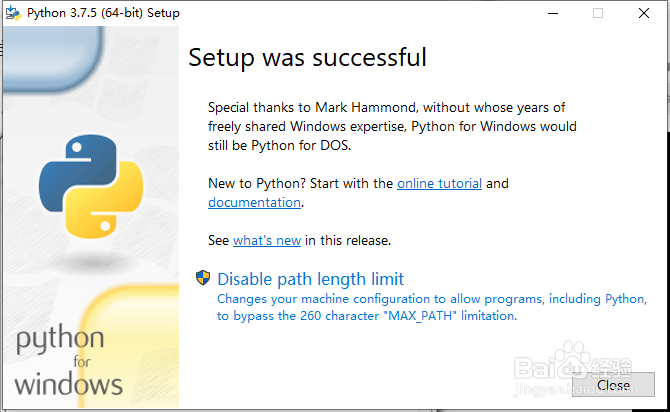Click the MAX_PATH limitation description text
The image size is (670, 412).
click(x=432, y=307)
